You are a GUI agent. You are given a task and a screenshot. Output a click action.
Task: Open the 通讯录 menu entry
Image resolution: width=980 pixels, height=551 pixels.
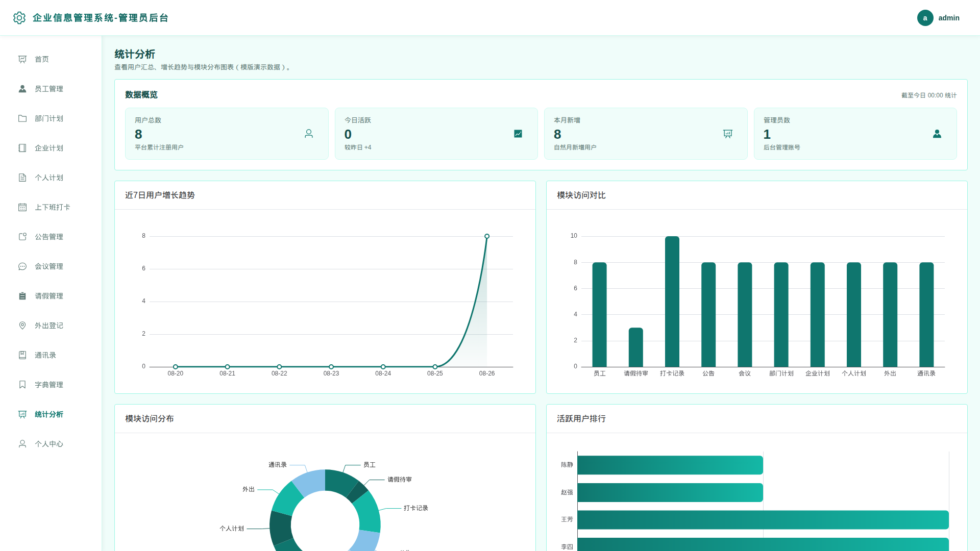click(x=51, y=355)
